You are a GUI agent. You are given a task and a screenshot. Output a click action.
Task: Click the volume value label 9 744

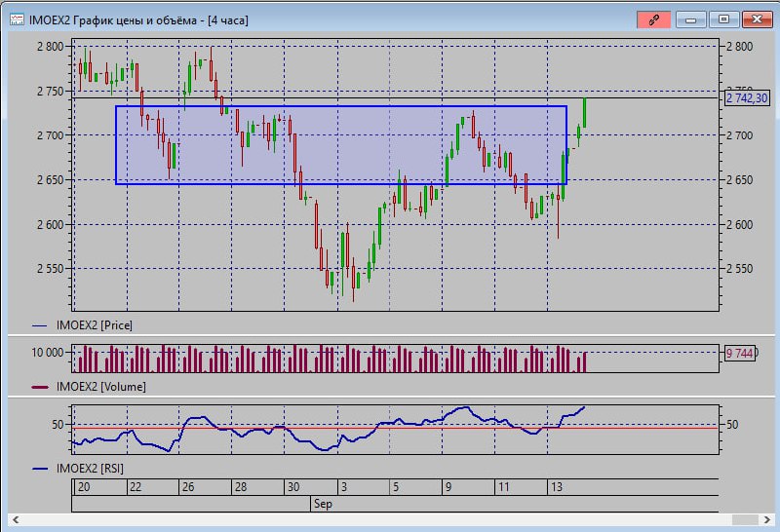(x=739, y=353)
